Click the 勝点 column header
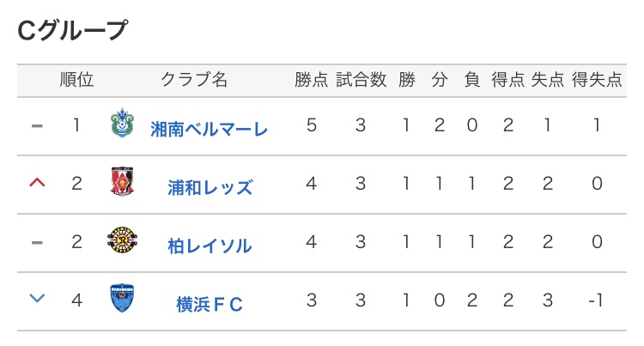This screenshot has height=346, width=644. [311, 81]
